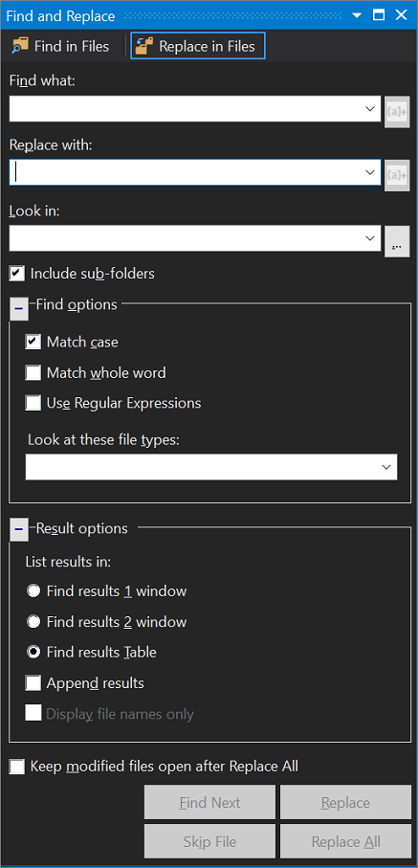
Task: Open the Look in dropdown list
Action: 370,238
